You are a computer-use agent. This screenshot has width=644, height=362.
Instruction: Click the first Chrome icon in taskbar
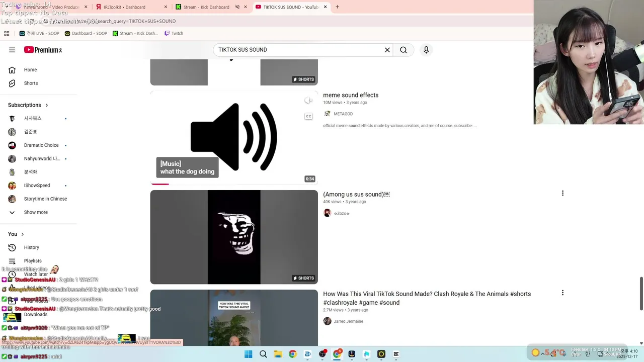pos(292,354)
